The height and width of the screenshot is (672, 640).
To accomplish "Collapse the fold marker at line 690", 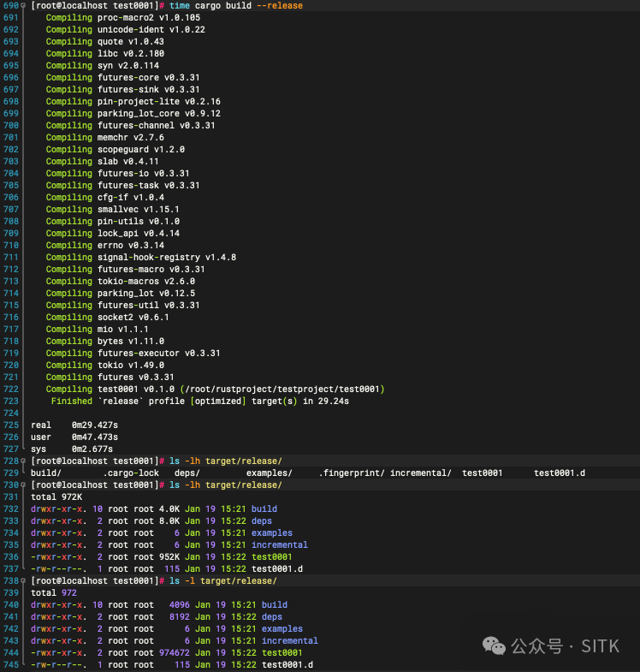I will coord(24,6).
